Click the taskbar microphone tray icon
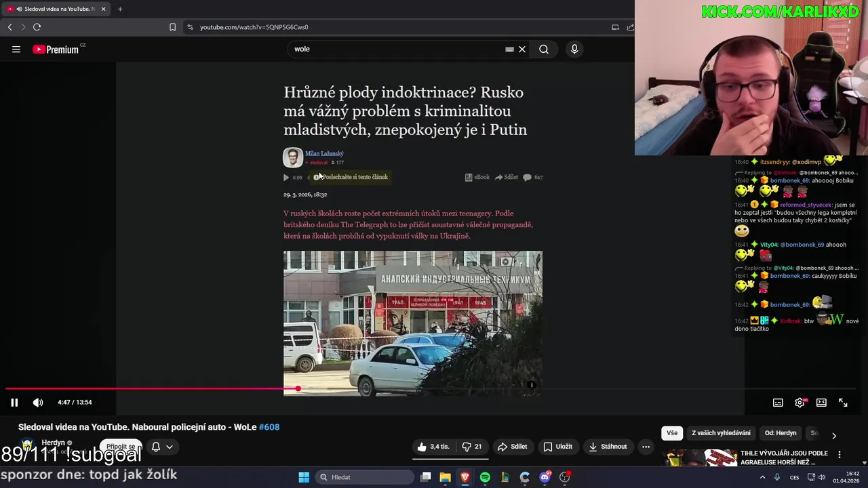Image resolution: width=868 pixels, height=488 pixels. [777, 477]
